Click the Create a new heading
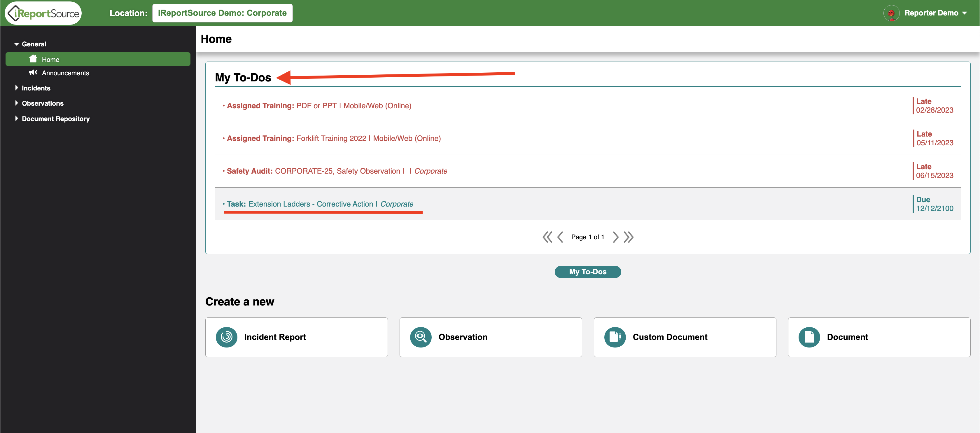The image size is (980, 433). (240, 302)
